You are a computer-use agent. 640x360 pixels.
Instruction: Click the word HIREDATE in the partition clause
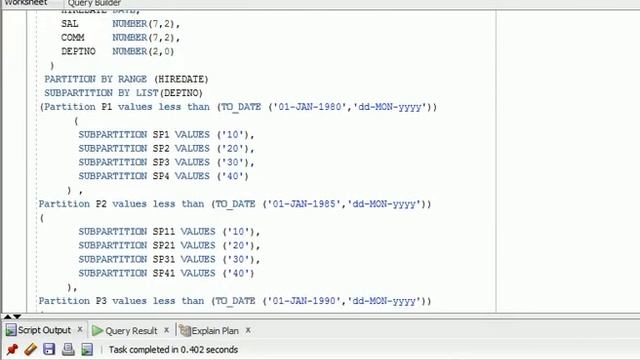tap(181, 79)
